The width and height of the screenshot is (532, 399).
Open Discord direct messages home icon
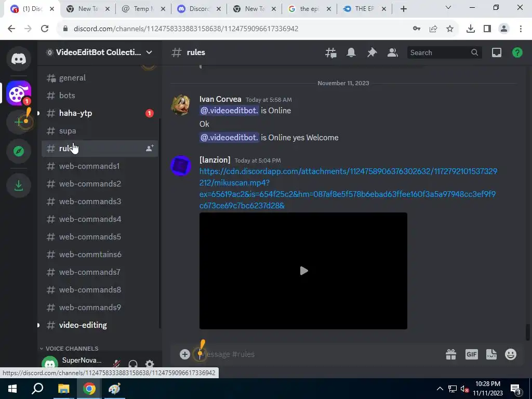[19, 59]
